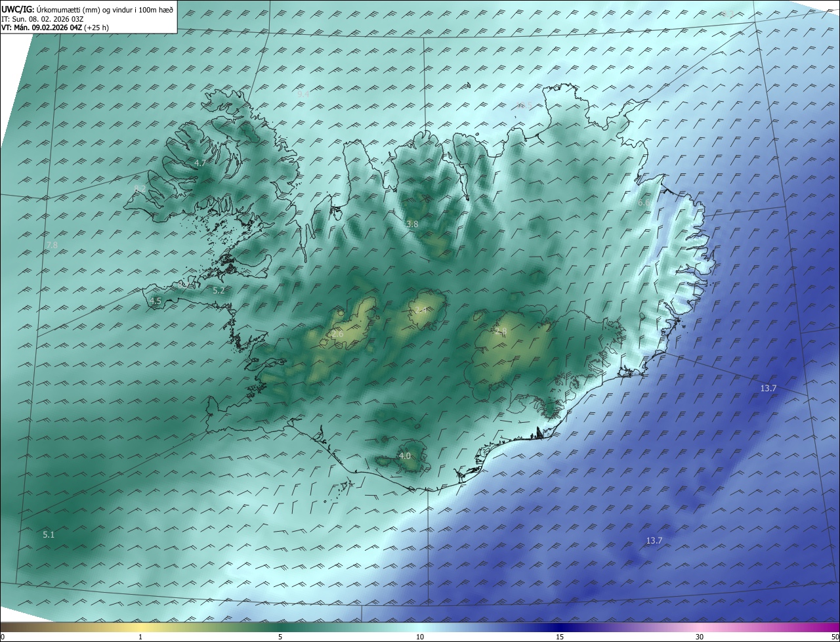
Task: Click the "1" tick on the color scale
Action: [x=140, y=637]
